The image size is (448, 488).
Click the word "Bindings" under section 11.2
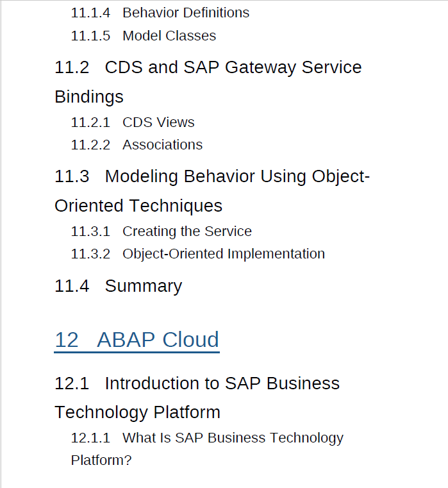(88, 97)
